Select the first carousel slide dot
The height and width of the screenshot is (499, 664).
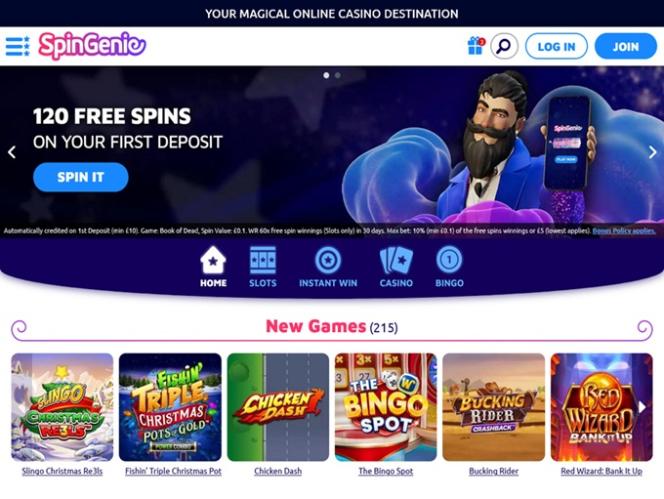pyautogui.click(x=326, y=75)
